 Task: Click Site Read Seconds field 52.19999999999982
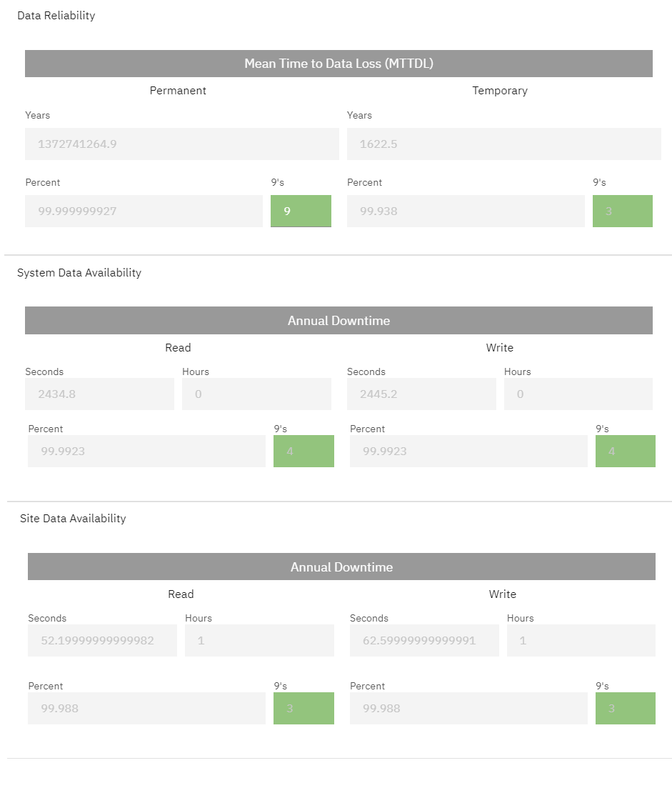(102, 640)
